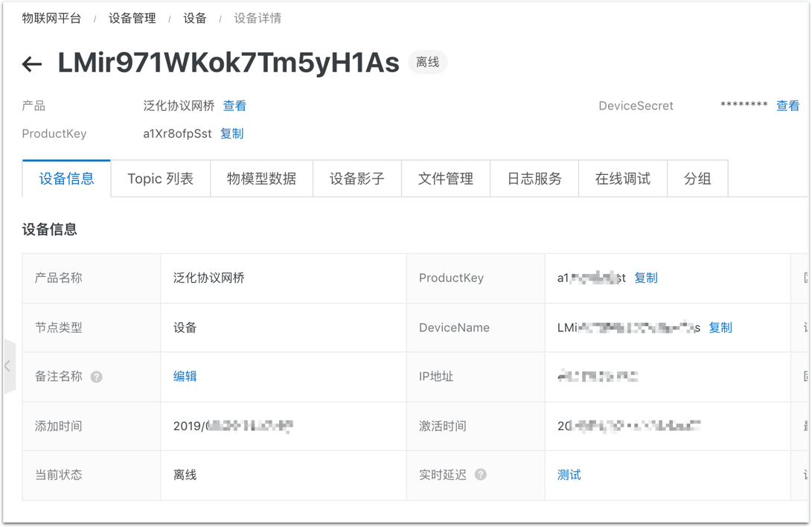Expand the collapsed left sidebar handle

(9, 366)
